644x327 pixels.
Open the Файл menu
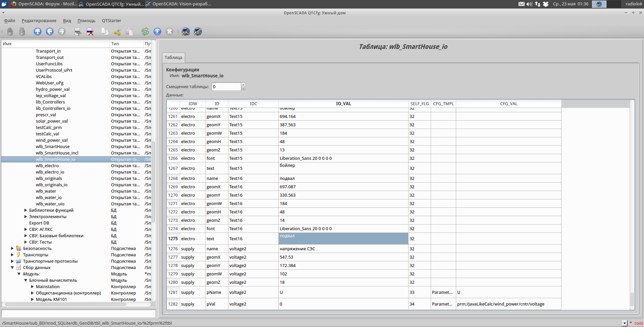click(x=10, y=21)
